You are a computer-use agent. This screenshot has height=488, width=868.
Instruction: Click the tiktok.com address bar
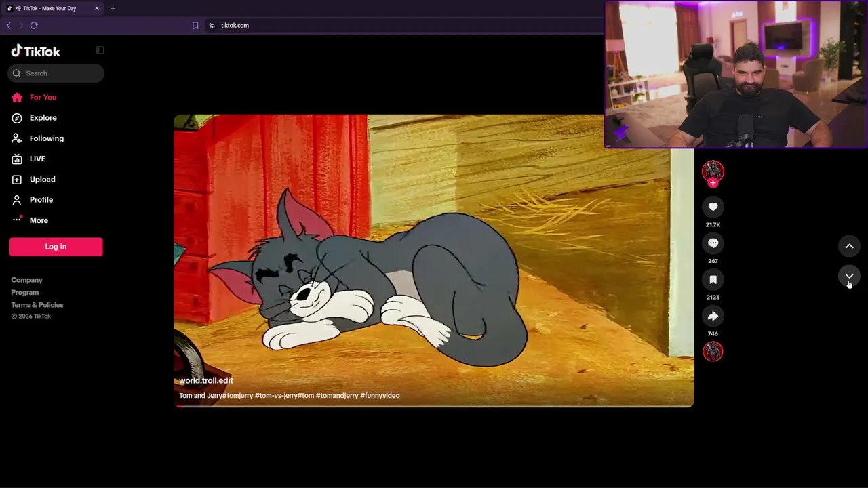click(x=235, y=26)
